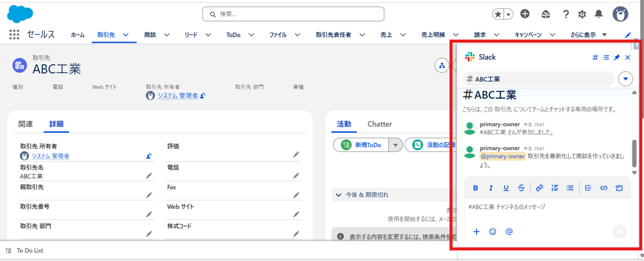Open キャンペーン navigation tab
Image resolution: width=644 pixels, height=261 pixels.
click(x=528, y=35)
